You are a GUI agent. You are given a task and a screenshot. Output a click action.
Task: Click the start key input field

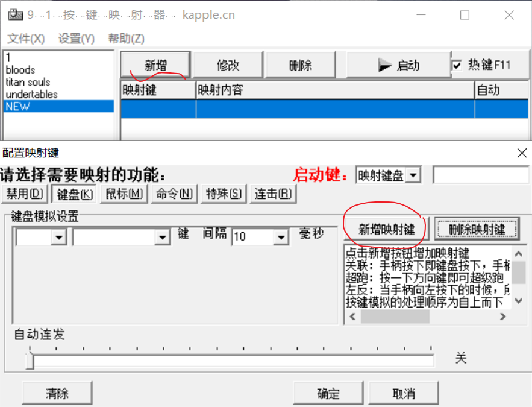pyautogui.click(x=481, y=175)
